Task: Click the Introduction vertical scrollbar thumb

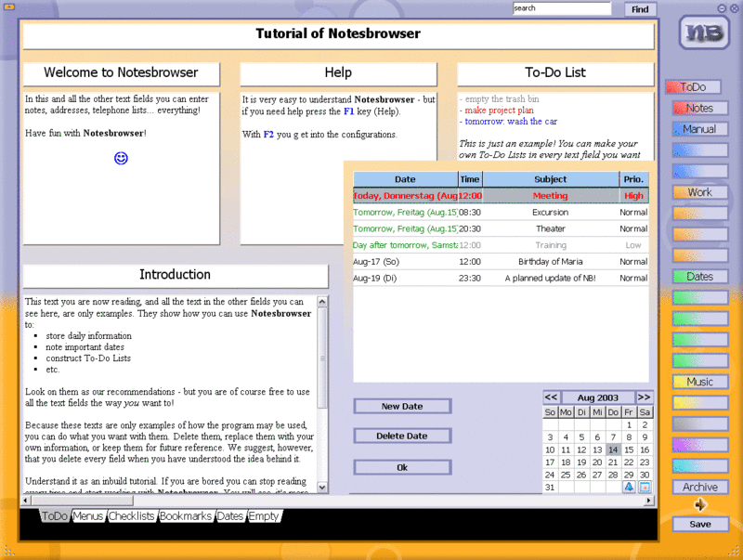Action: 322,358
